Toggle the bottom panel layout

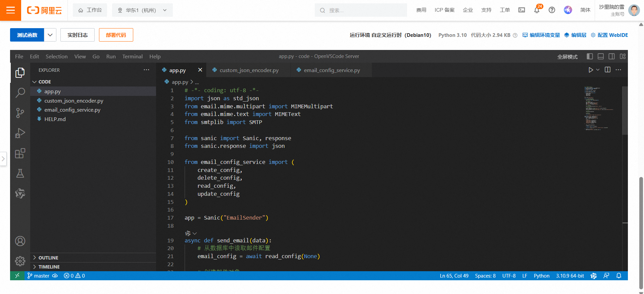point(601,56)
